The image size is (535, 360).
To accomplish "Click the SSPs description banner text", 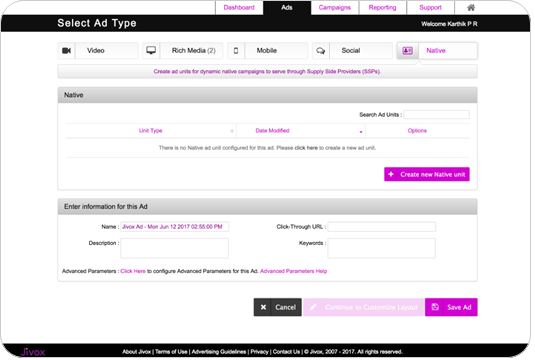I will click(x=267, y=72).
